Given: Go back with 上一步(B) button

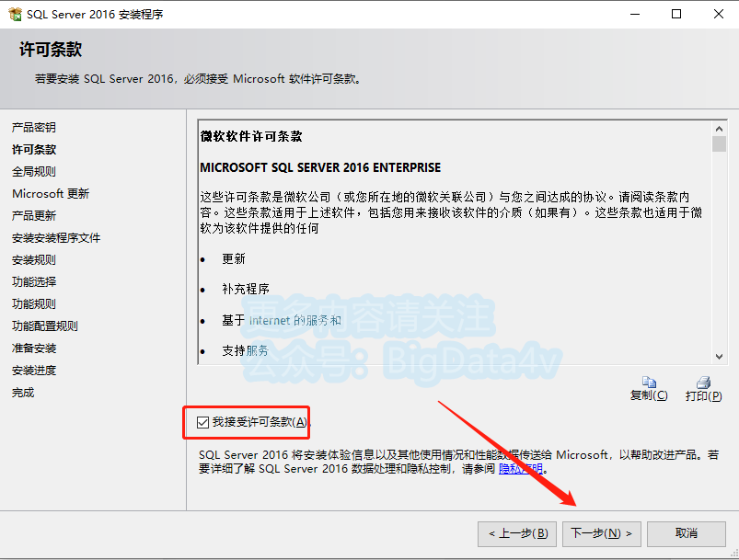Looking at the screenshot, I should (x=517, y=533).
